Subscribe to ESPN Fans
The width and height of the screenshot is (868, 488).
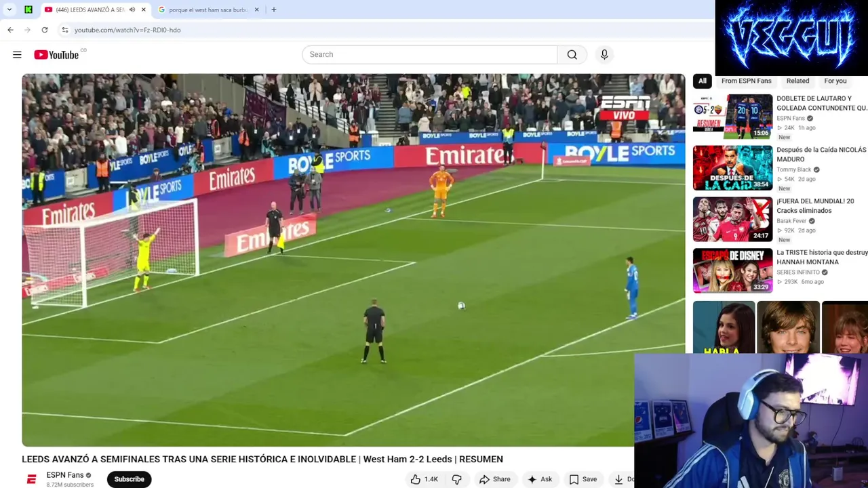(x=129, y=479)
